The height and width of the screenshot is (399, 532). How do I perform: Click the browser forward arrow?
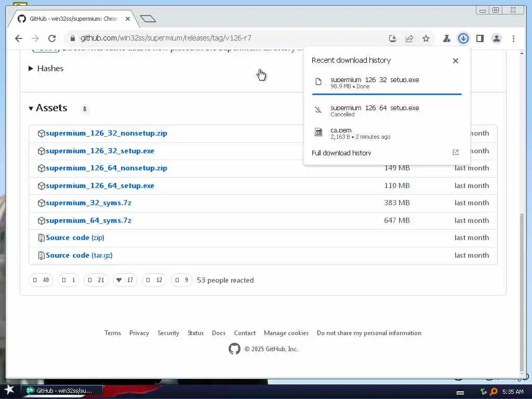click(35, 38)
